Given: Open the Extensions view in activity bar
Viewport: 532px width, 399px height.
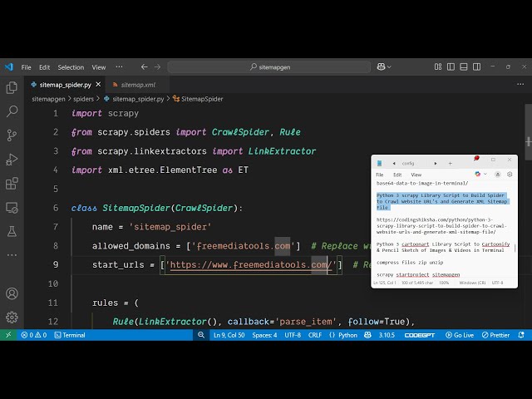Looking at the screenshot, I should tap(12, 183).
